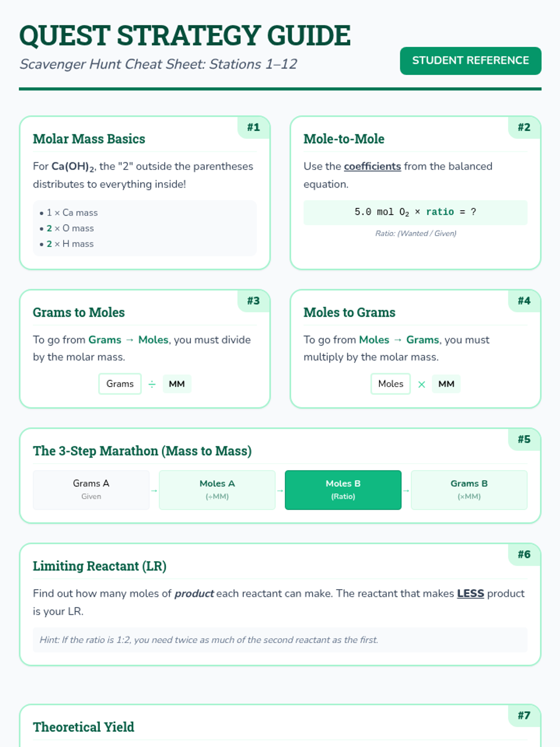Click the multiplication symbol in Moles to Grams

421,384
